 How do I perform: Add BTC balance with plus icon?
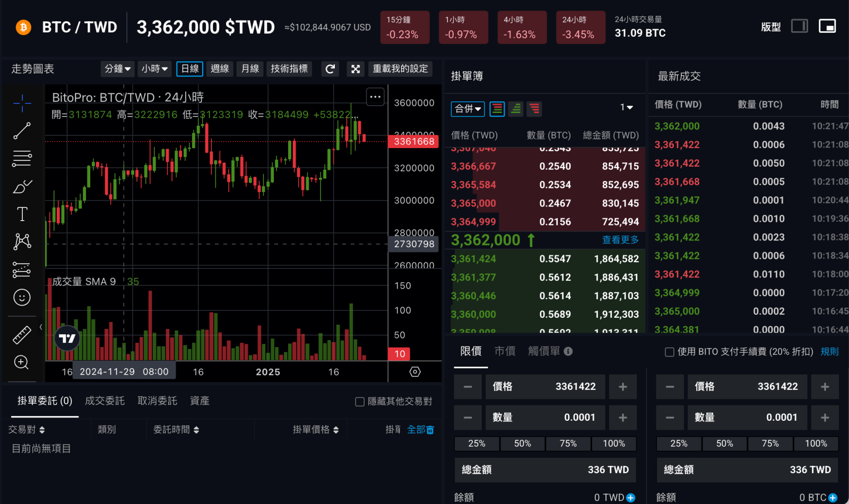click(833, 498)
